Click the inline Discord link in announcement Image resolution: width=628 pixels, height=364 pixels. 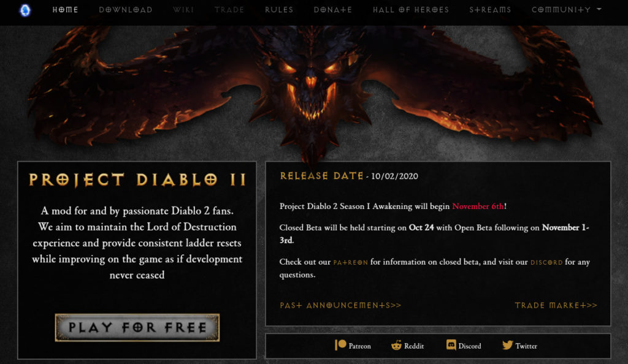tap(546, 262)
